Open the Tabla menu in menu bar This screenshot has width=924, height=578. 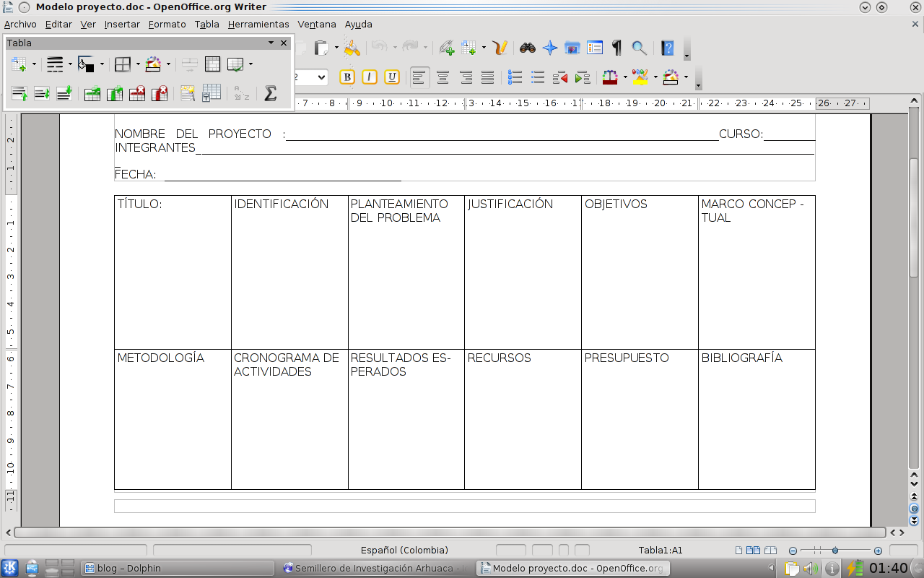coord(207,24)
